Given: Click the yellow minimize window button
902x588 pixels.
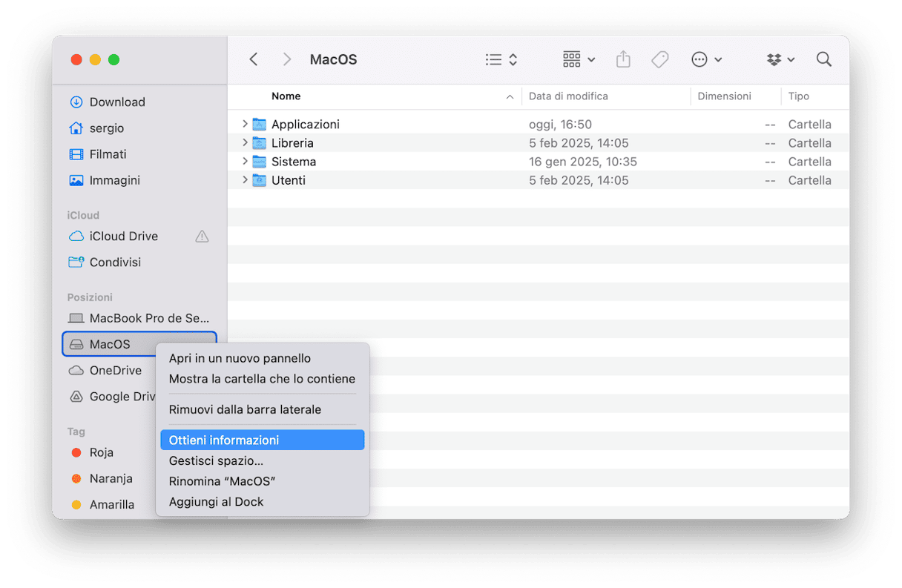Looking at the screenshot, I should coord(95,59).
